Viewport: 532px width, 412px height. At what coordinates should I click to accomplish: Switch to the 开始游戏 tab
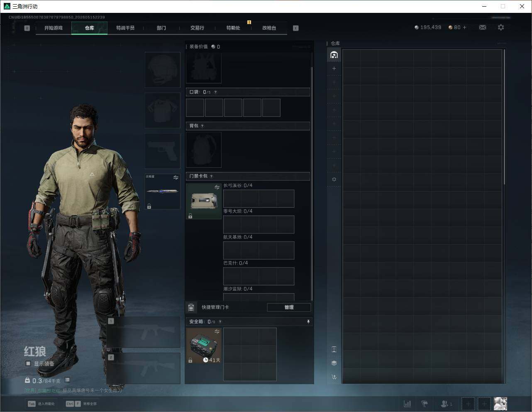pos(54,28)
